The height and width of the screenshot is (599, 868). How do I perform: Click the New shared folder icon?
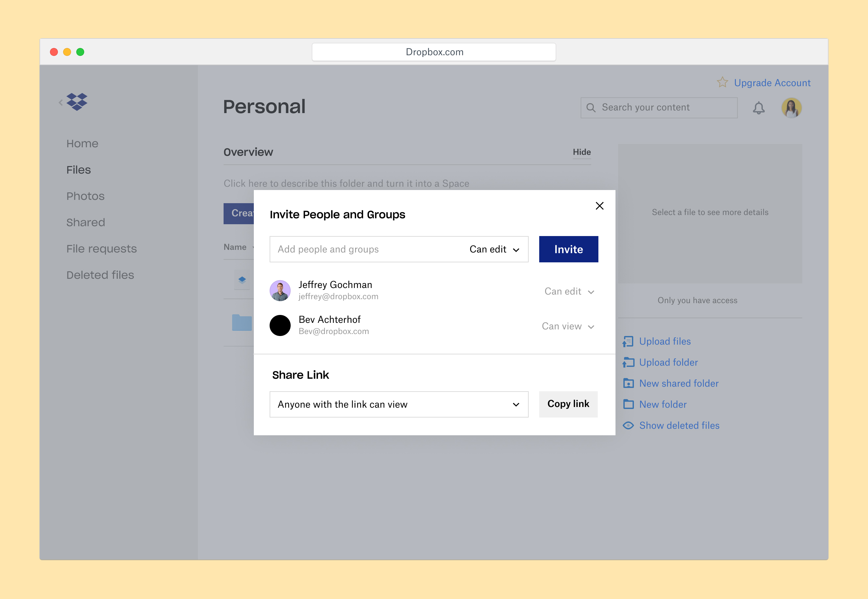point(628,383)
